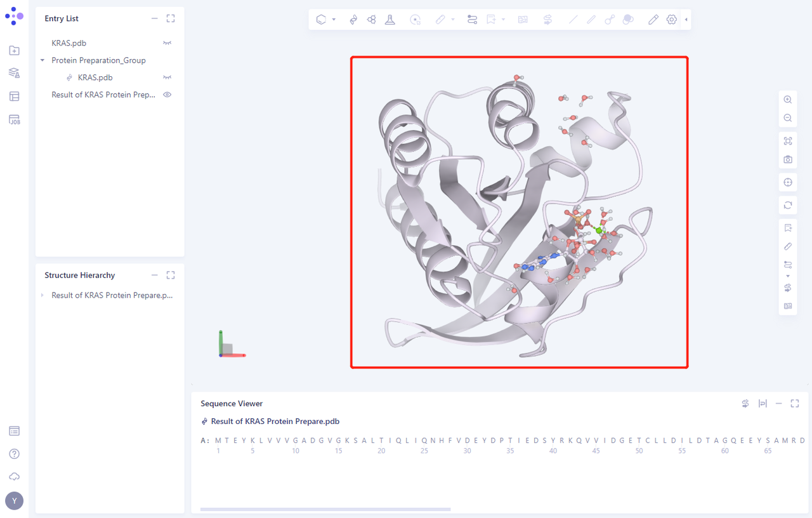Click the flask icon in top toolbar
The height and width of the screenshot is (518, 812).
[390, 20]
